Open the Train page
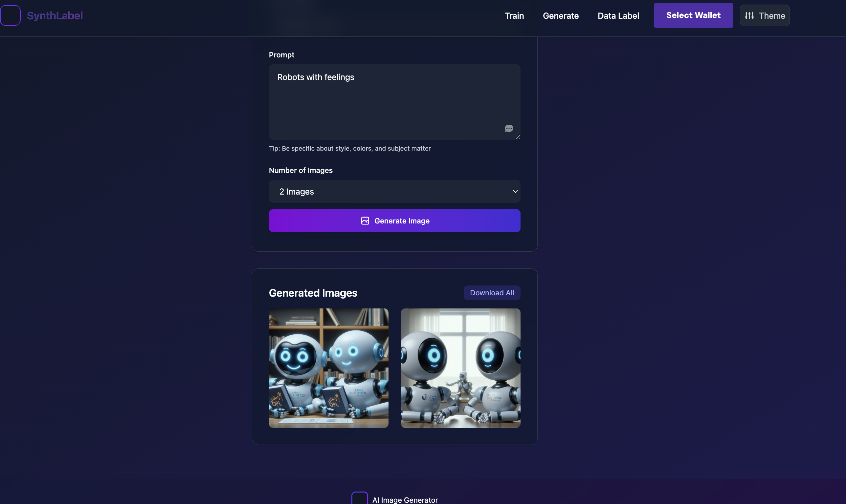This screenshot has height=504, width=846. (514, 16)
